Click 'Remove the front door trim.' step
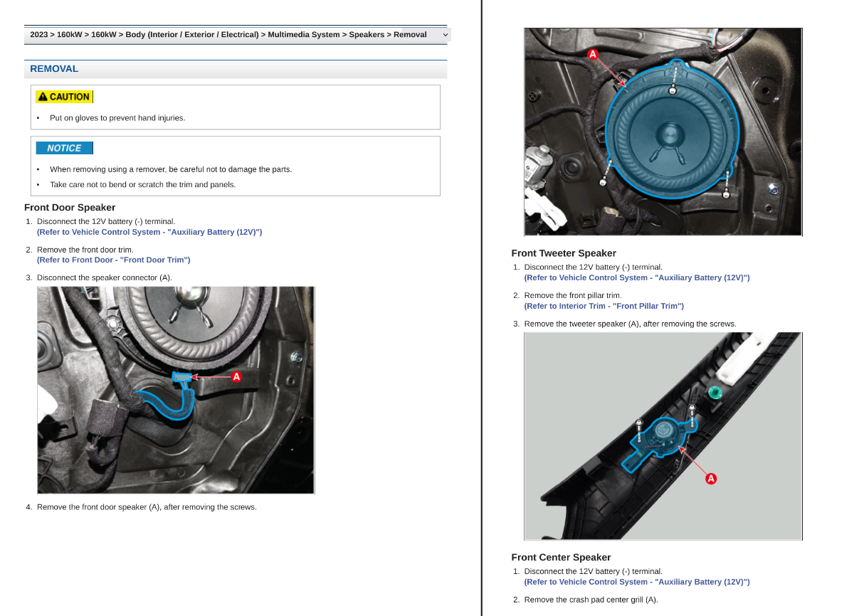This screenshot has height=616, width=854. pyautogui.click(x=85, y=250)
